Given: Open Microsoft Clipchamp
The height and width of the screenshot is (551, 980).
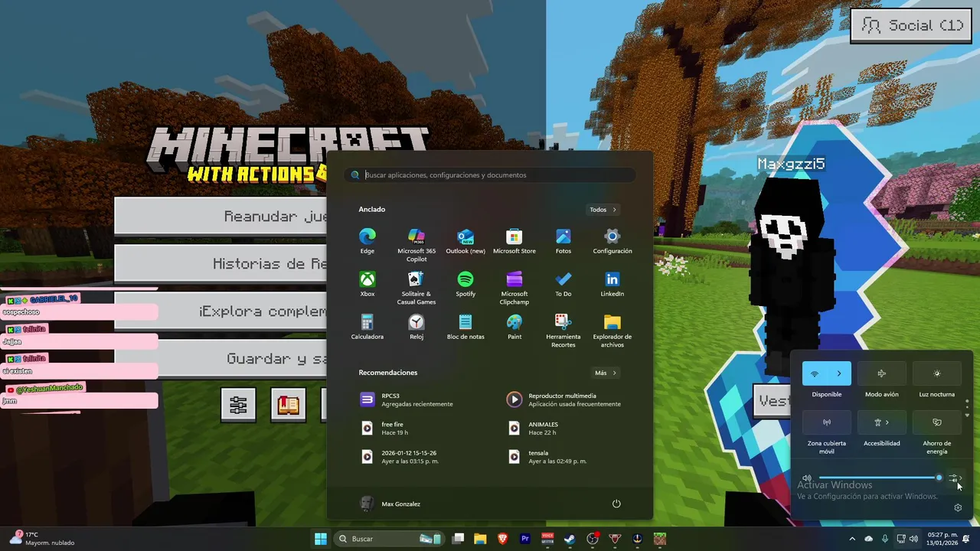Looking at the screenshot, I should (514, 288).
